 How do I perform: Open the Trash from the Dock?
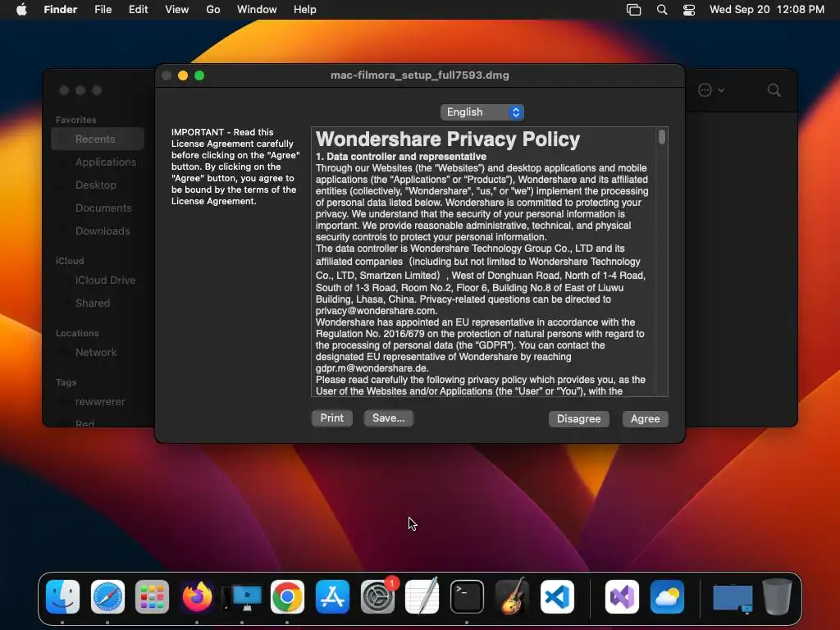(778, 596)
